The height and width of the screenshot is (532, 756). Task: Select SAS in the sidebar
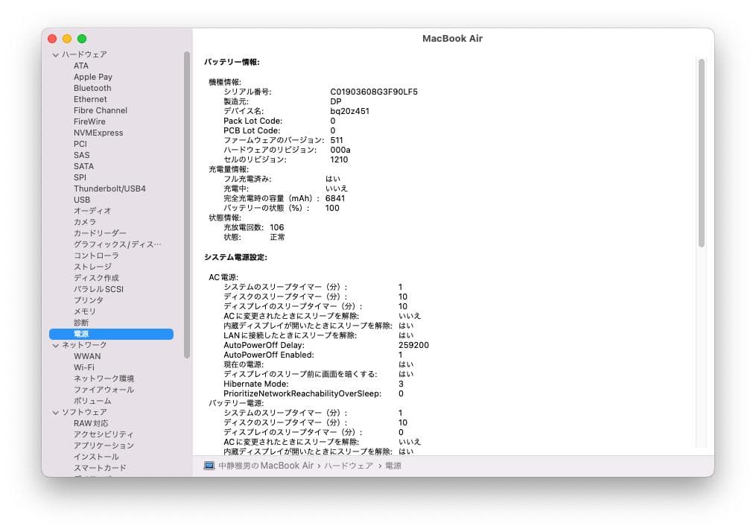click(x=81, y=155)
